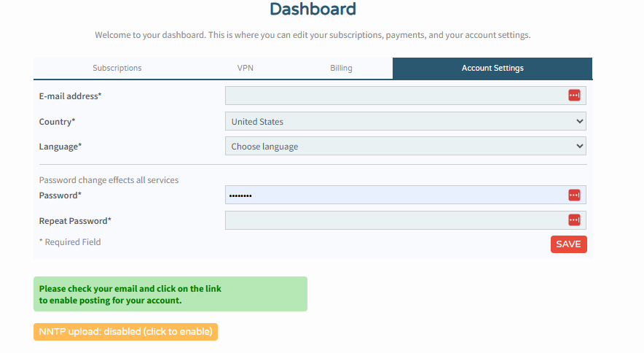The image size is (644, 353).
Task: Switch to the Subscriptions tab
Action: click(117, 68)
